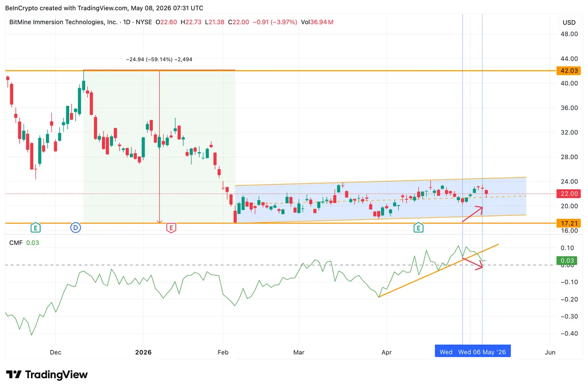Viewport: 588px width, 390px height.
Task: Click the -0.40 CMF axis label
Action: [x=569, y=334]
